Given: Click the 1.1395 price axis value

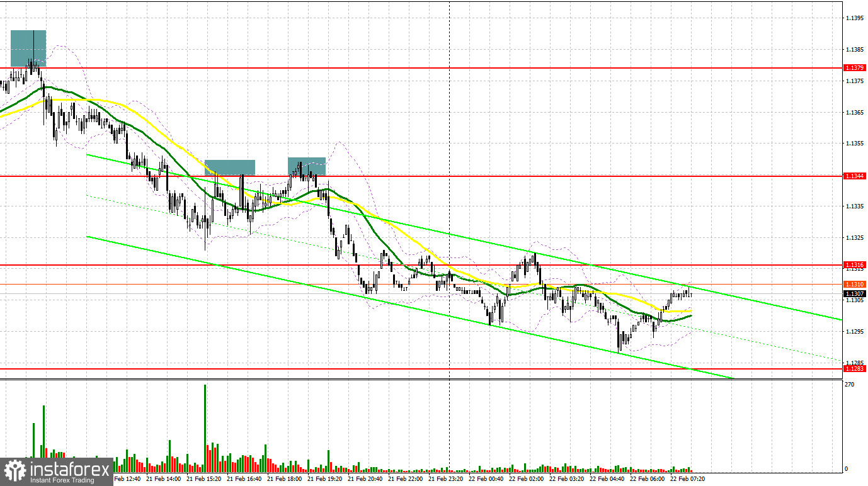Looking at the screenshot, I should [855, 18].
